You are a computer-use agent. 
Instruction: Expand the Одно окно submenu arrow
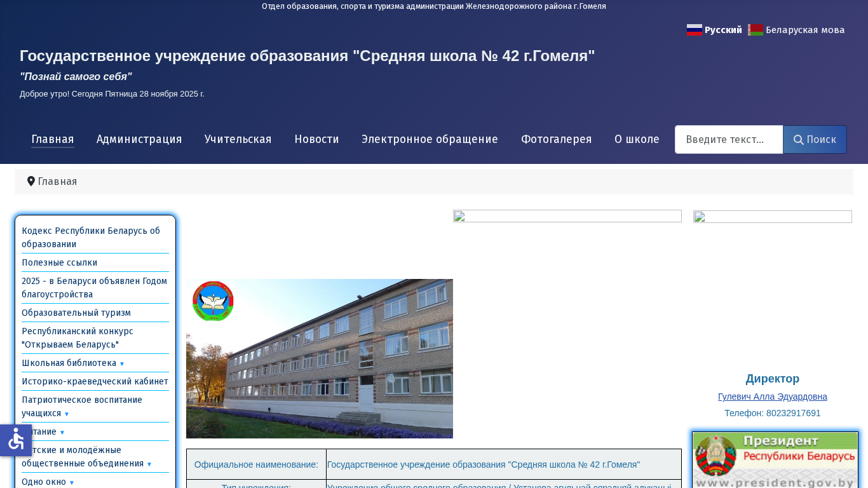(72, 483)
